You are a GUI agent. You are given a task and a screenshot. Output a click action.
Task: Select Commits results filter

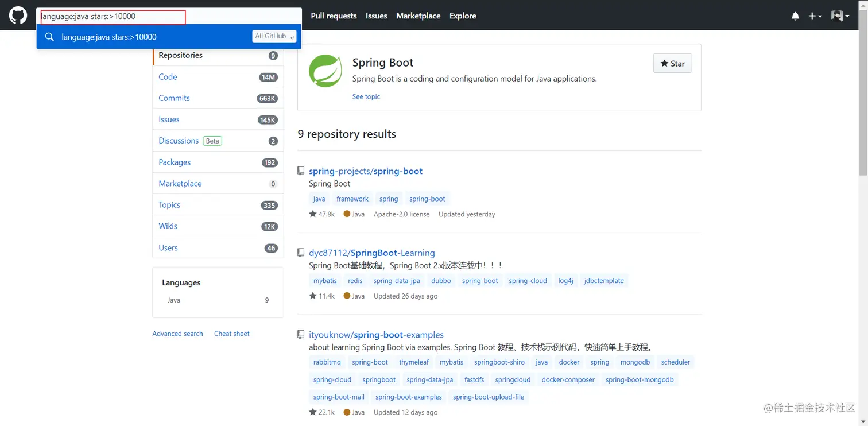point(218,98)
